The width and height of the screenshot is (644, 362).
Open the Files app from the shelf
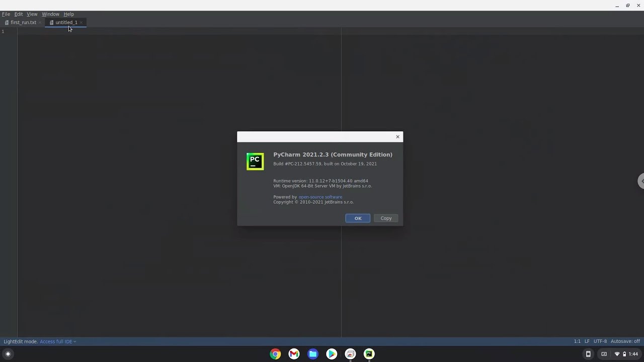point(313,354)
